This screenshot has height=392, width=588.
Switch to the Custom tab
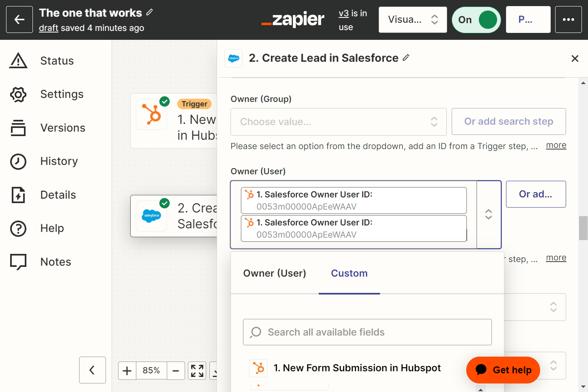(x=349, y=273)
